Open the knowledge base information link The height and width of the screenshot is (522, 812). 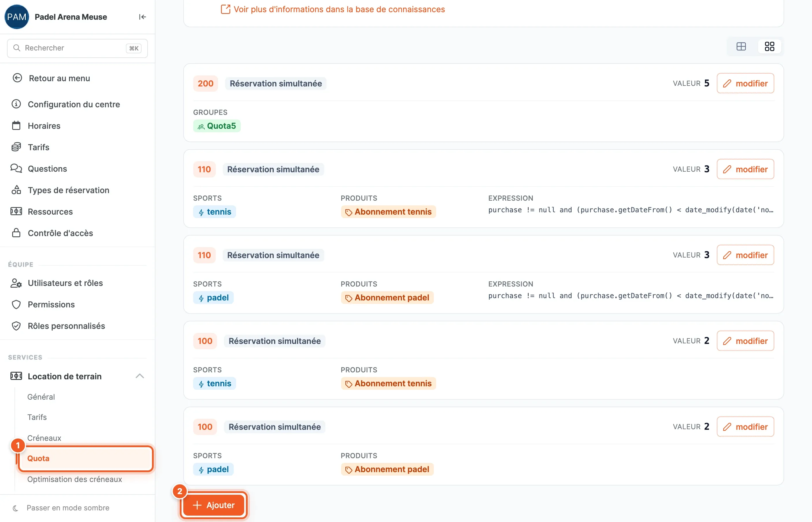pyautogui.click(x=332, y=9)
